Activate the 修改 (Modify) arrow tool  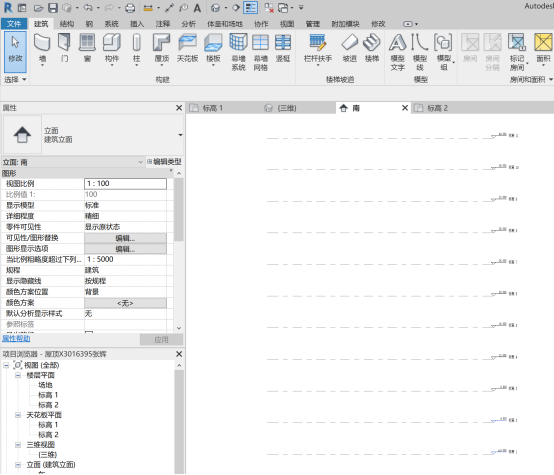(15, 51)
